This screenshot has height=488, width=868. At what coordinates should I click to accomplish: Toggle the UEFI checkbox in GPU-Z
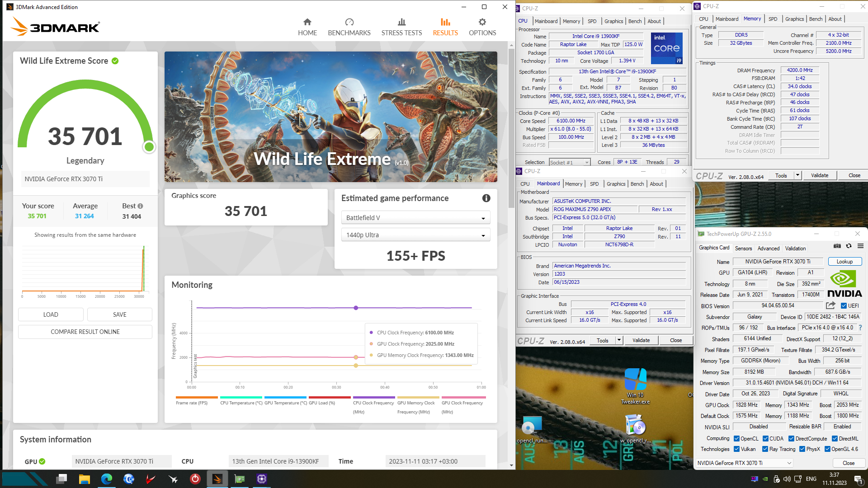click(x=844, y=306)
